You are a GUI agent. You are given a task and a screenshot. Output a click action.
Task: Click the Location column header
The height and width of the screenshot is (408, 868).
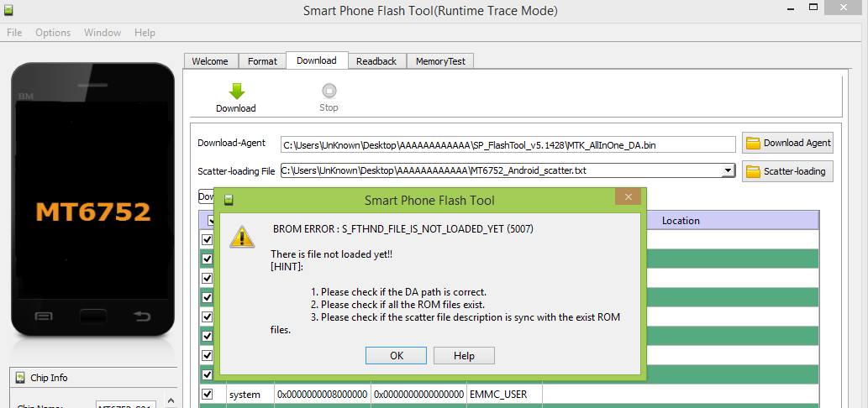(681, 221)
